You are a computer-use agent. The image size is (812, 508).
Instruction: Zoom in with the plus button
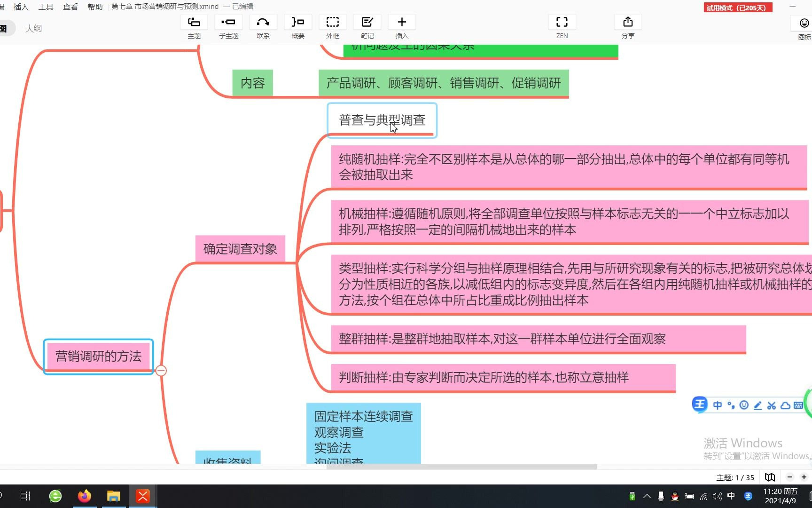coord(804,477)
